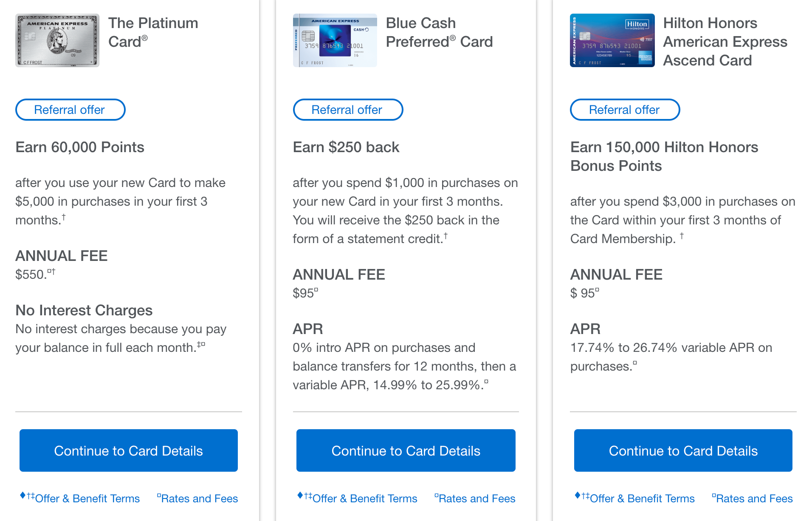Click the Hilton Honors American Express Ascend title
Viewport: 812px width, 521px height.
pyautogui.click(x=725, y=42)
